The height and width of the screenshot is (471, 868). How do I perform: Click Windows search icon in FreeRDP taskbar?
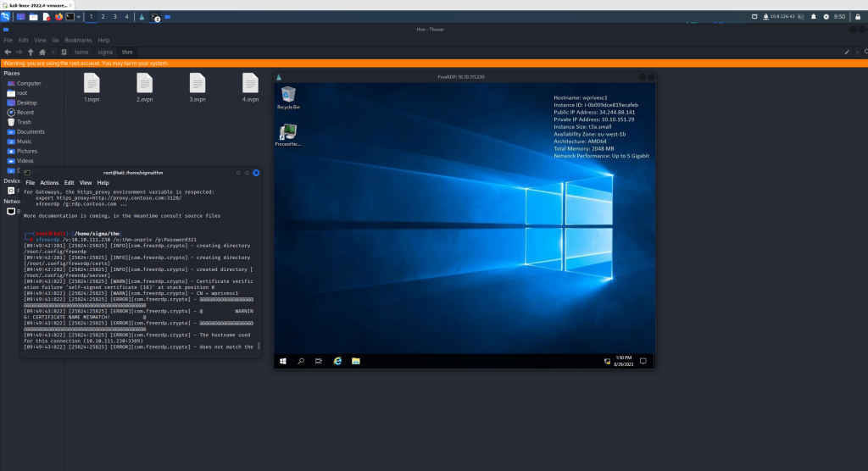(301, 362)
